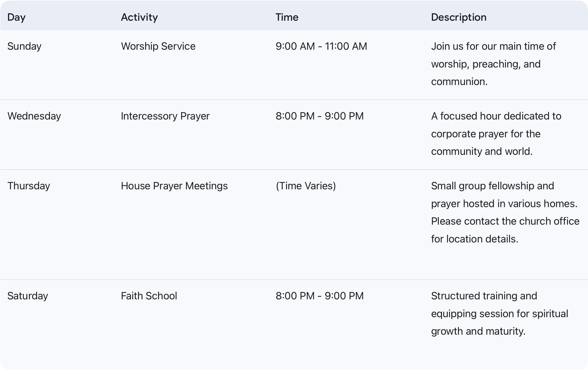Click the Time column header
This screenshot has height=370, width=588.
coord(287,17)
